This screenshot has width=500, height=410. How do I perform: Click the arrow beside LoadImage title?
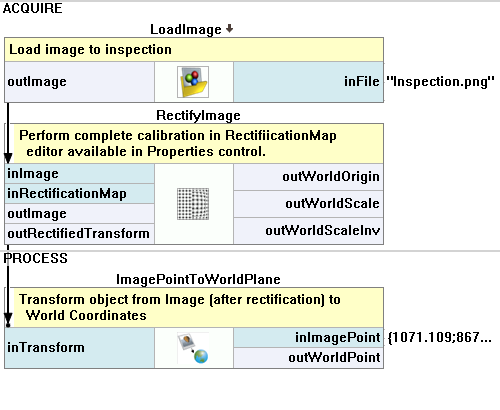coord(229,29)
